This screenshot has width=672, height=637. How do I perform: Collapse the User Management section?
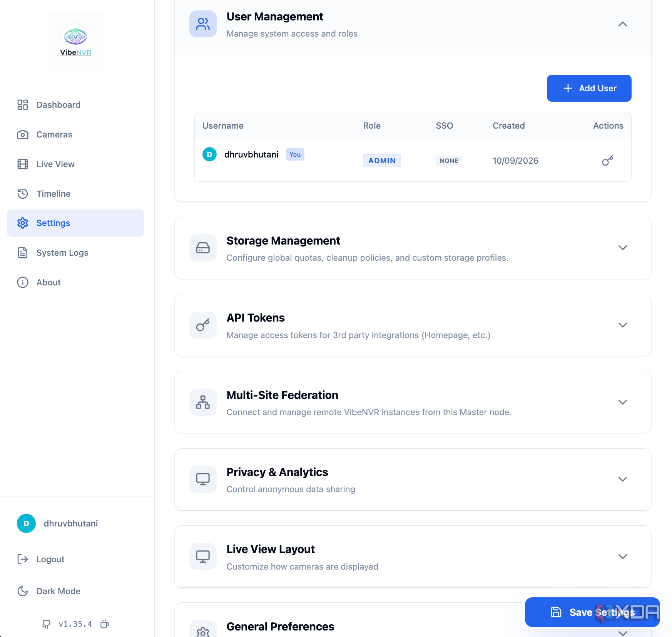click(623, 24)
